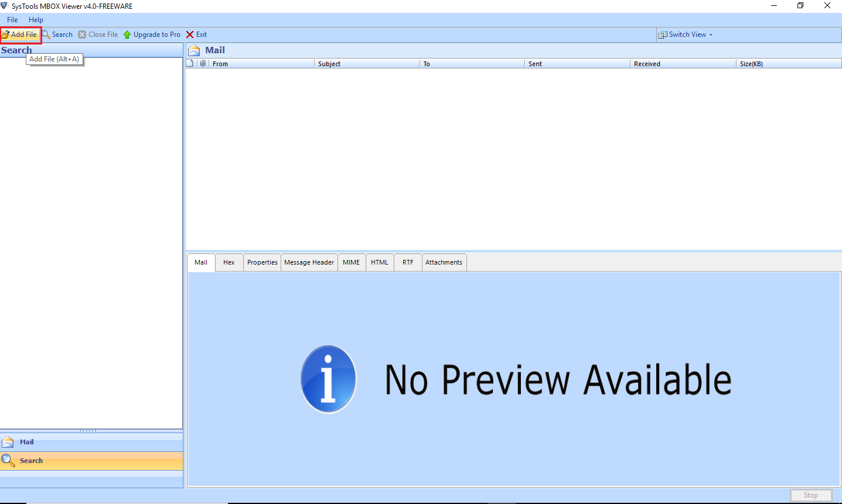Toggle the select-all checkbox in mail list header
The image size is (842, 504).
(190, 63)
